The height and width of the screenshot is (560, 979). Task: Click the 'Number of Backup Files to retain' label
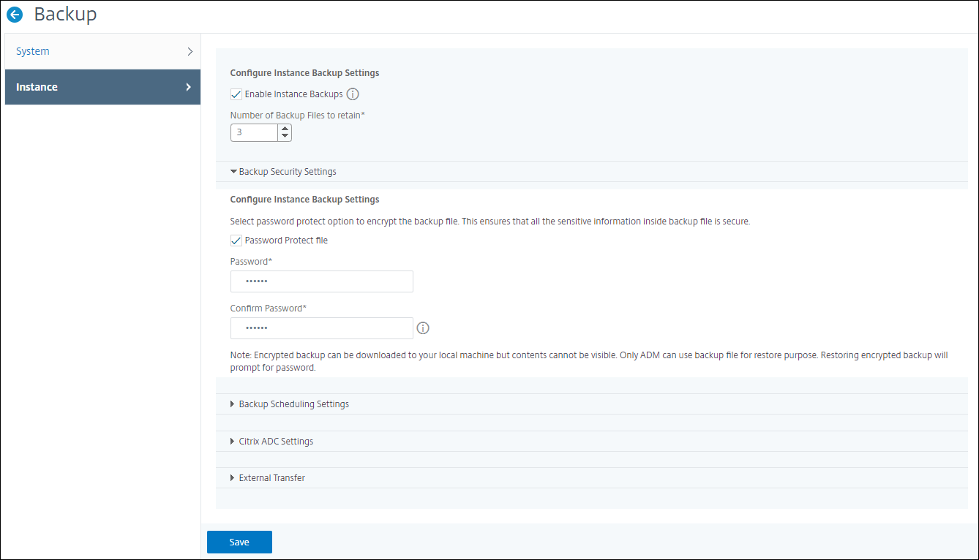(297, 116)
